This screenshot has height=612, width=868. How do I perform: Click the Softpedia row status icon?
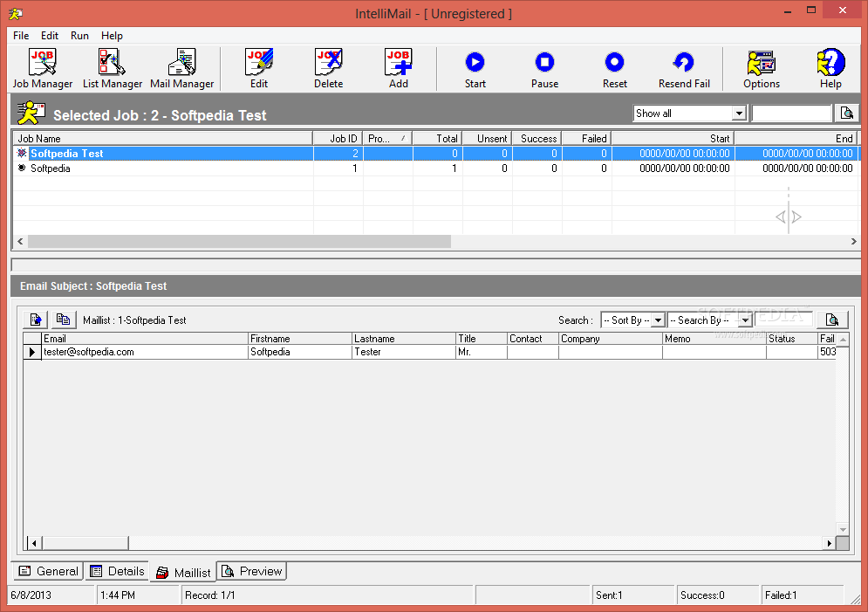point(22,168)
